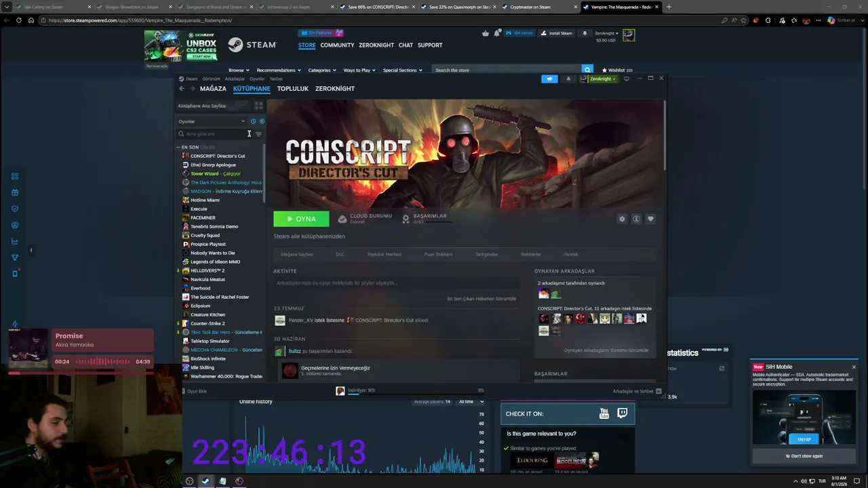Expand the Ways to Play store menu

(x=359, y=70)
